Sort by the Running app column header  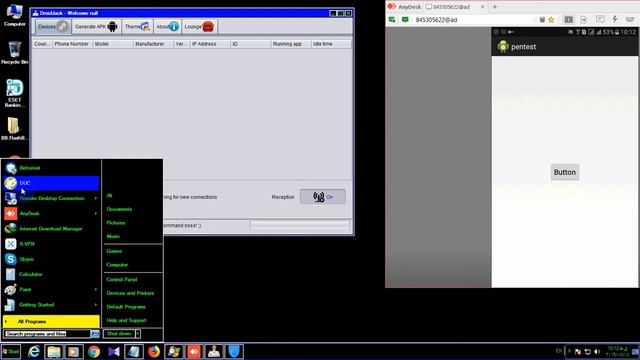tap(291, 44)
